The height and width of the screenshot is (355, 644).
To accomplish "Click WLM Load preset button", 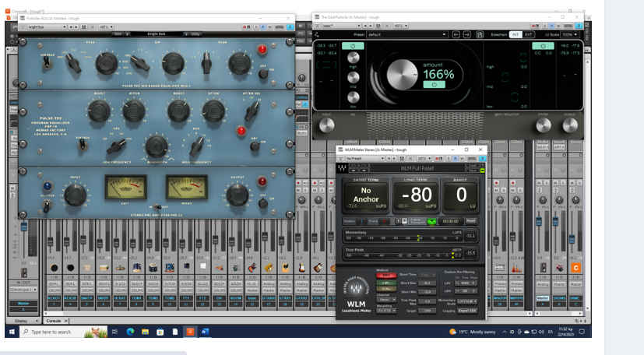I will point(473,165).
